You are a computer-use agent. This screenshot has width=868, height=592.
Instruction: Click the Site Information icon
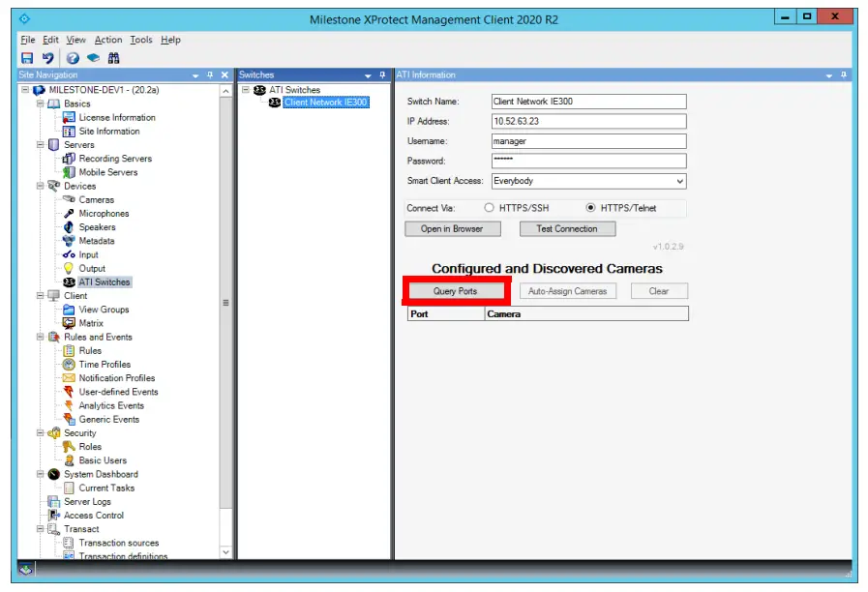pos(69,132)
